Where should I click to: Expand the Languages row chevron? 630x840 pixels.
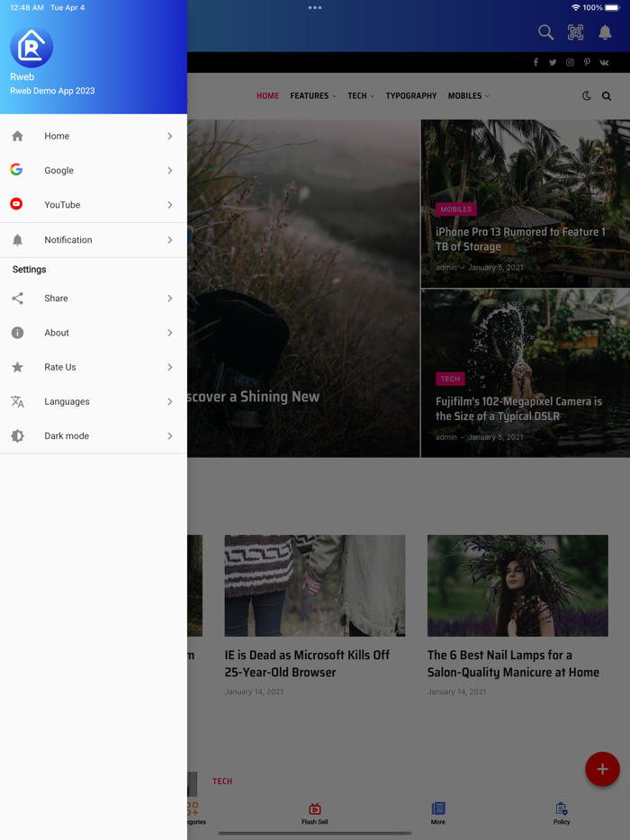pyautogui.click(x=170, y=401)
